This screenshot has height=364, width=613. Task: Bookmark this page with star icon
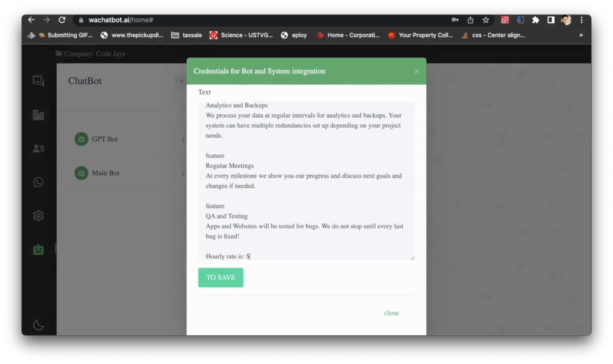coord(486,20)
